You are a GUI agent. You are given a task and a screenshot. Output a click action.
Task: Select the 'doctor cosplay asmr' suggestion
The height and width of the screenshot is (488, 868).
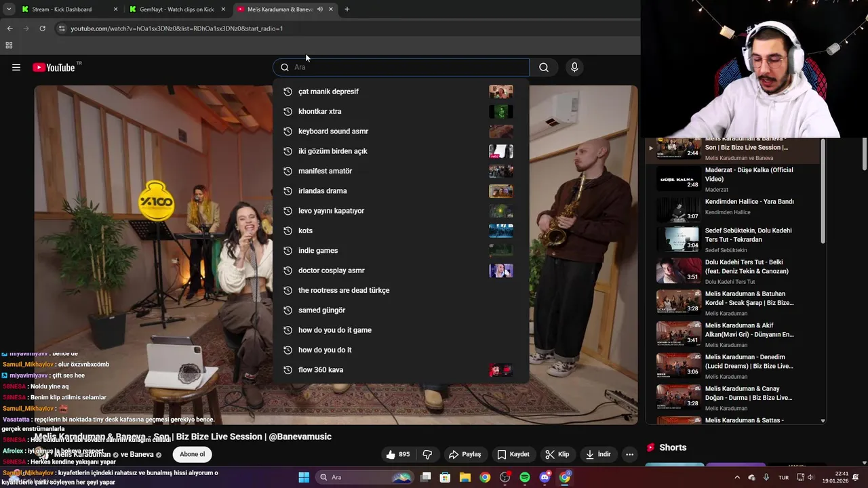click(401, 270)
